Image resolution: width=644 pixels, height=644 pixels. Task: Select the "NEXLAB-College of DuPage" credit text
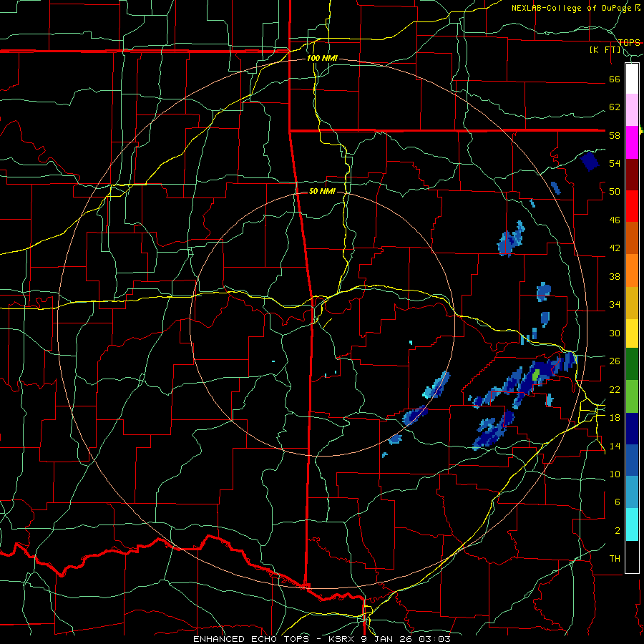[x=573, y=8]
